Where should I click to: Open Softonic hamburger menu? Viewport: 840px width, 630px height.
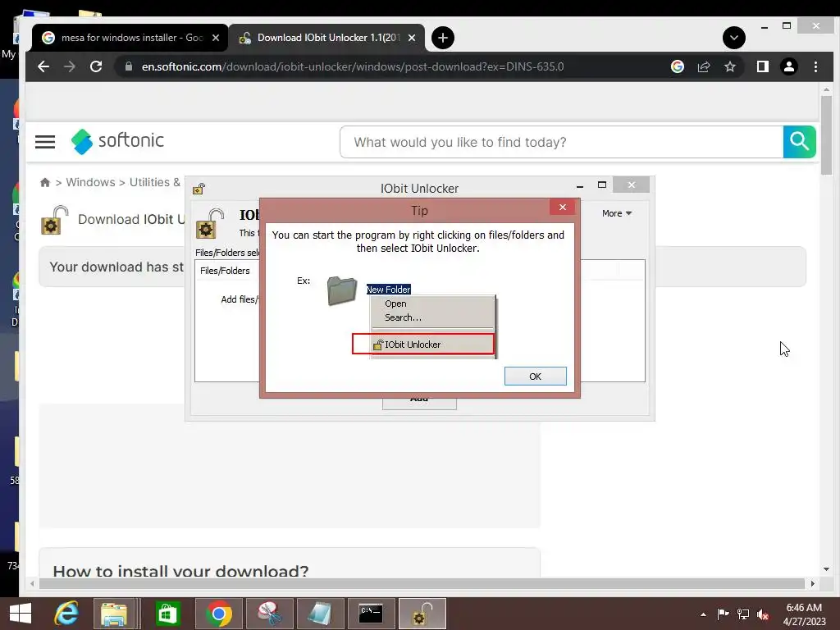(45, 142)
